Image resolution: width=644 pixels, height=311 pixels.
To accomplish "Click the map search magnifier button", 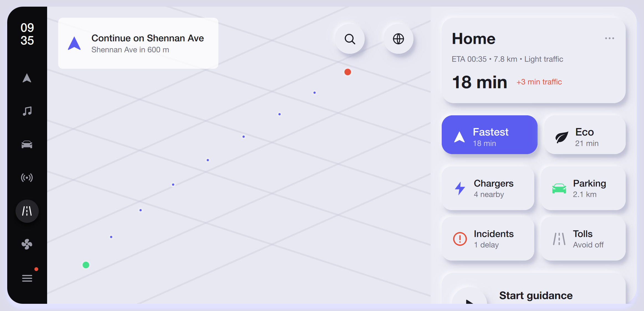I will point(350,39).
